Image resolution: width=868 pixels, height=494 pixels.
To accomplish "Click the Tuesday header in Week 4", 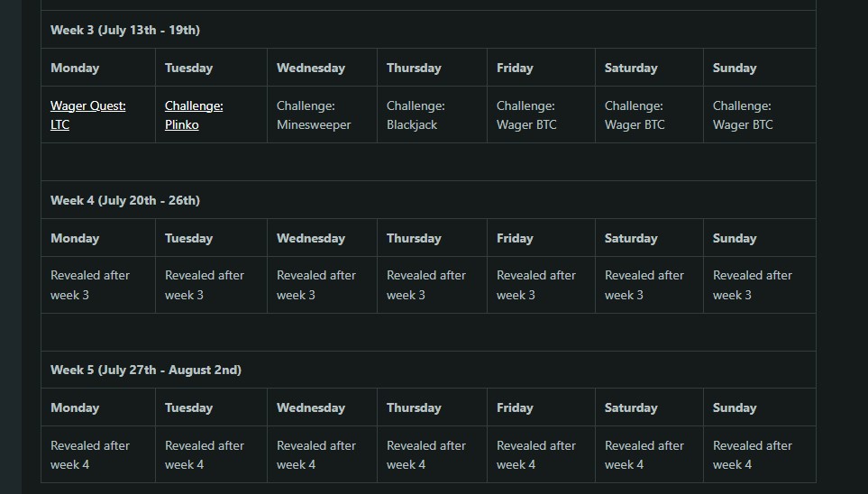I will (188, 238).
